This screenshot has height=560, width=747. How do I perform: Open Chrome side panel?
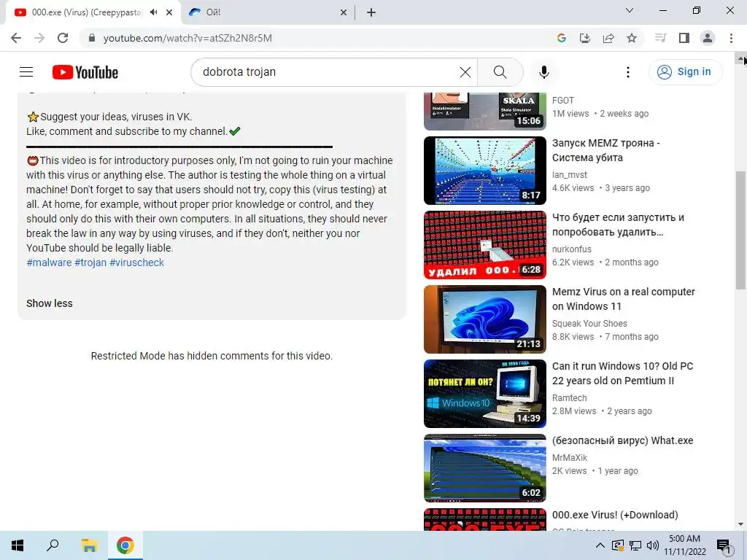[684, 38]
